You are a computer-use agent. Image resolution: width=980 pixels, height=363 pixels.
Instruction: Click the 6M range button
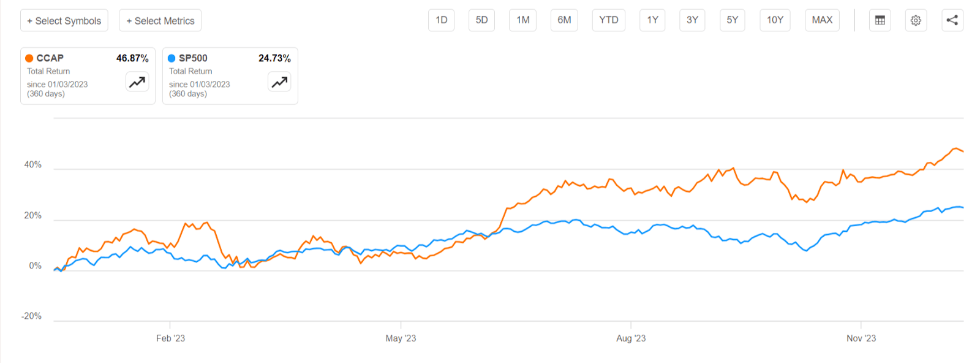(563, 20)
